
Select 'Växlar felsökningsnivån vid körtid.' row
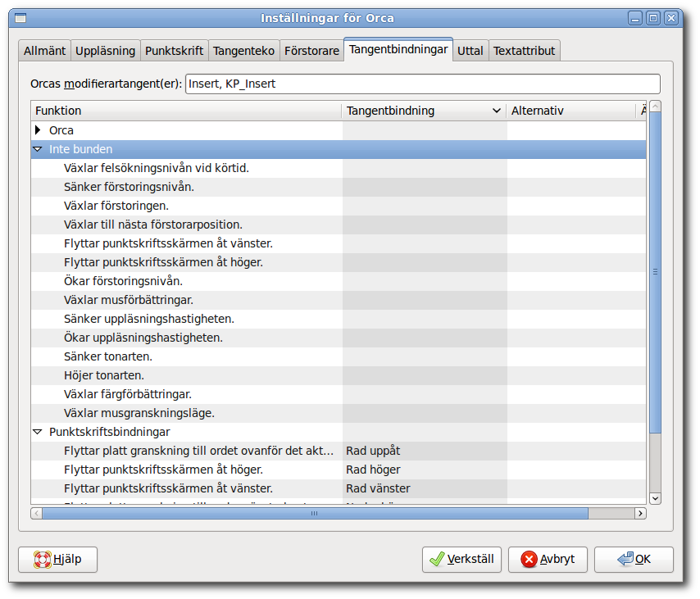[339, 168]
